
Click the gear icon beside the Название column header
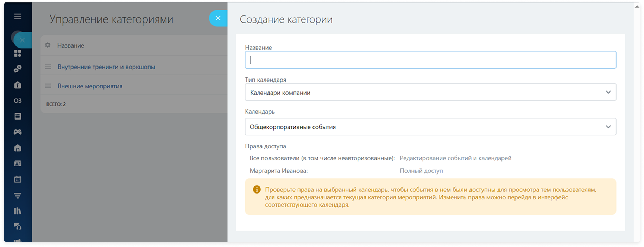point(48,45)
